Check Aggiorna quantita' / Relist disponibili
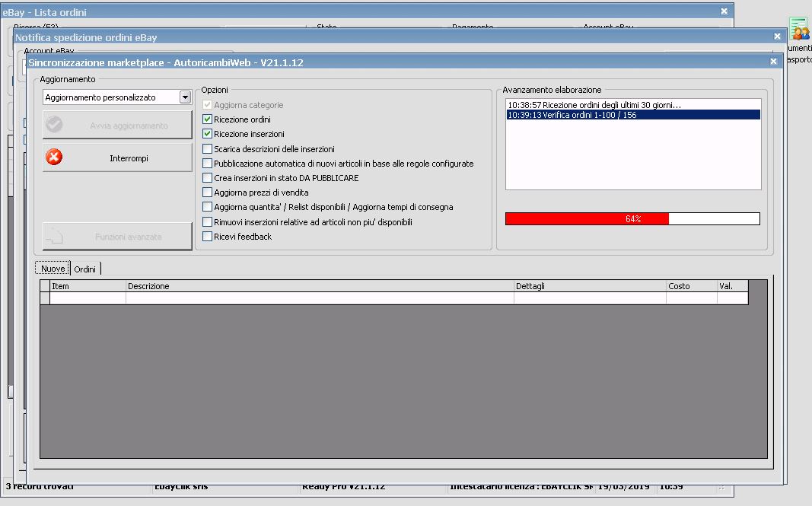This screenshot has width=812, height=506. pyautogui.click(x=207, y=207)
